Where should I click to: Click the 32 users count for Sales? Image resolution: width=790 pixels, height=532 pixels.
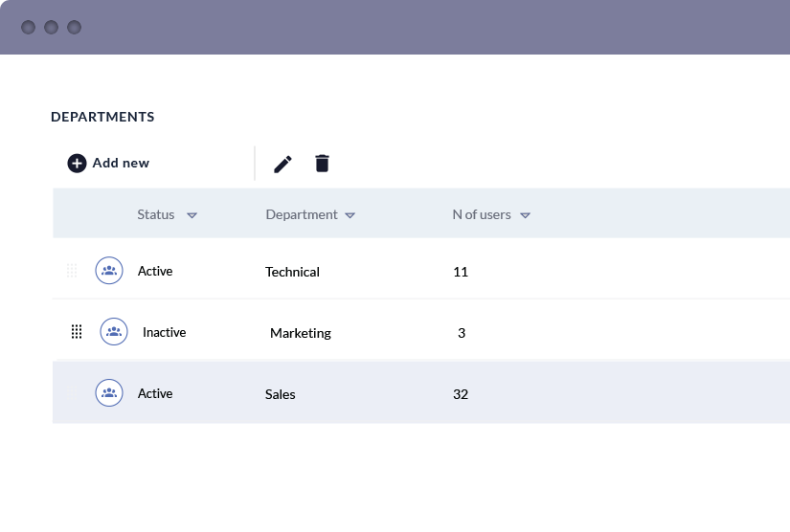tap(461, 394)
